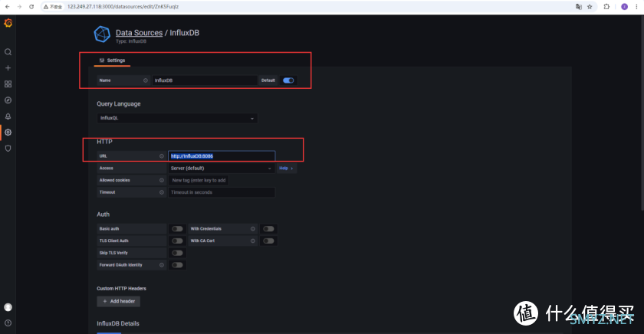This screenshot has height=334, width=644.
Task: Click the browser address bar URL
Action: (x=123, y=7)
